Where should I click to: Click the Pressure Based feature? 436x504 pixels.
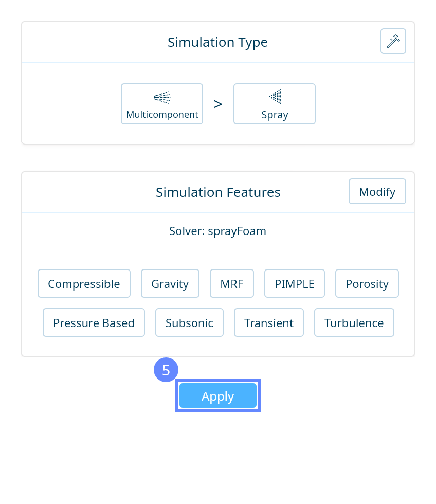94,322
